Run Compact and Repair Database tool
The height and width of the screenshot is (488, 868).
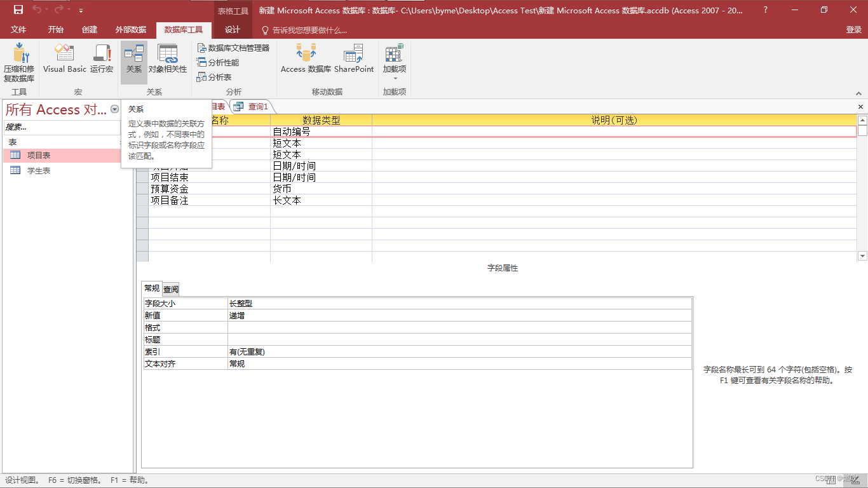coord(19,63)
